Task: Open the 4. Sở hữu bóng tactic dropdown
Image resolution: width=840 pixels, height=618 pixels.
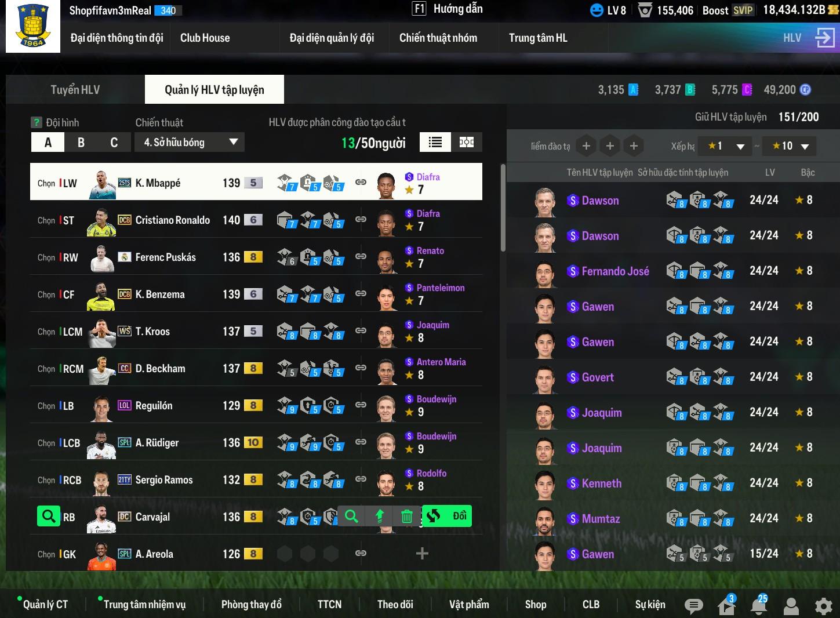Action: pyautogui.click(x=190, y=142)
